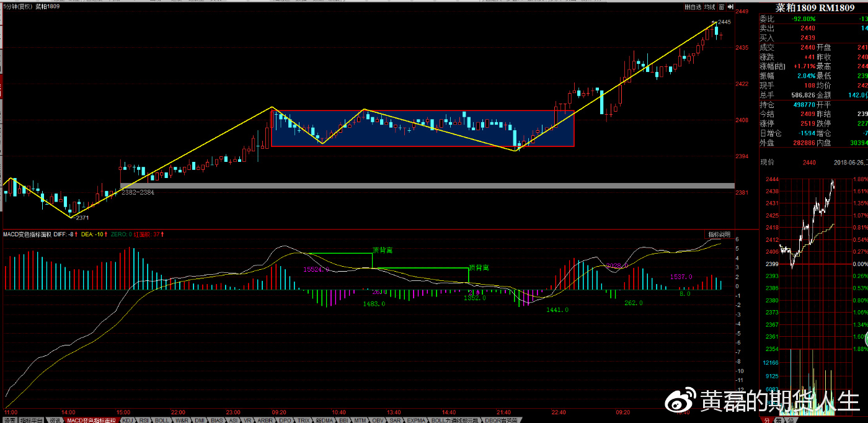Select the 分 tab under the minute chart
Viewport: 868px width, 423px height.
pyautogui.click(x=767, y=420)
